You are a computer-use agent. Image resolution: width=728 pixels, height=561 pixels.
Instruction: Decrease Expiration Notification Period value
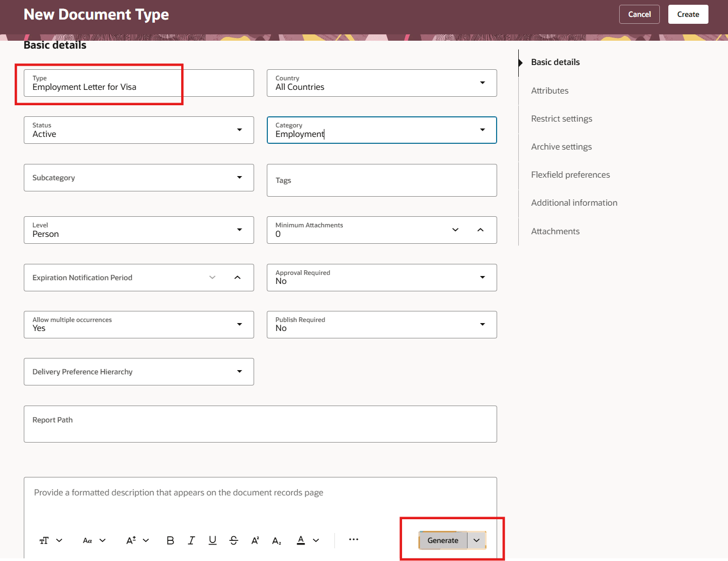tap(212, 278)
